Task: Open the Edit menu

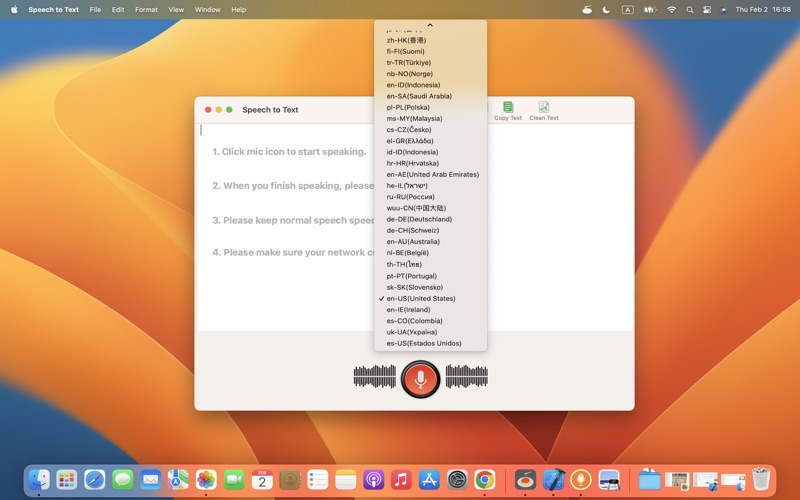Action: point(118,10)
